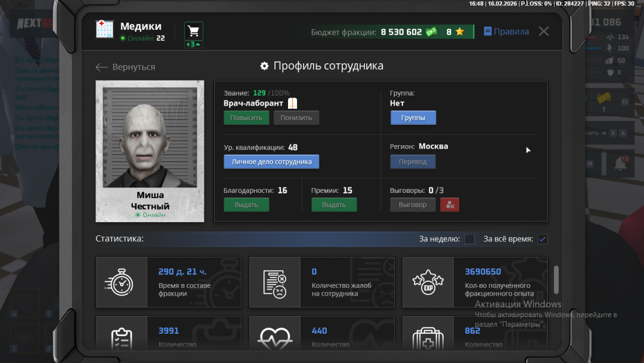This screenshot has width=644, height=363.
Task: Click the medkit icon on the 862 stat card
Action: pyautogui.click(x=429, y=337)
